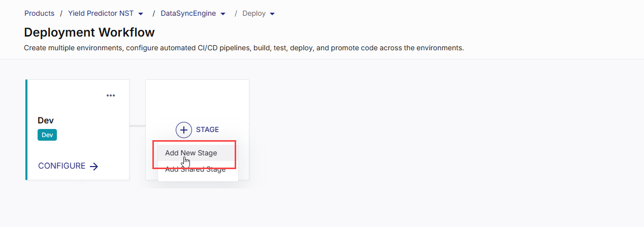Click the plus circle icon beside STAGE
This screenshot has width=644, height=227.
(184, 129)
